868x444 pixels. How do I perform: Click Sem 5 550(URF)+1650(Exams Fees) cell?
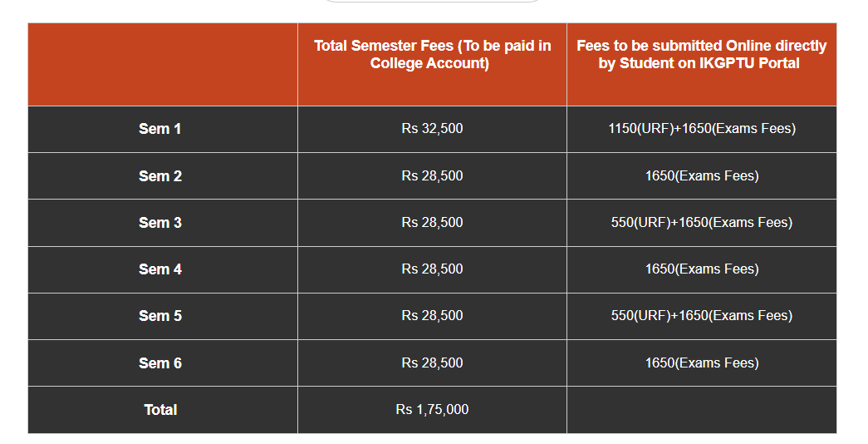[701, 316]
